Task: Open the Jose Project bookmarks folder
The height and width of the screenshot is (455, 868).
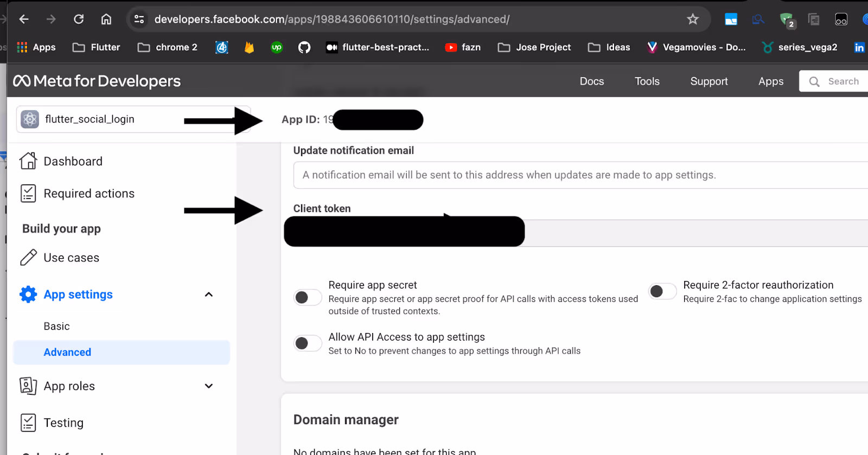Action: [x=534, y=48]
